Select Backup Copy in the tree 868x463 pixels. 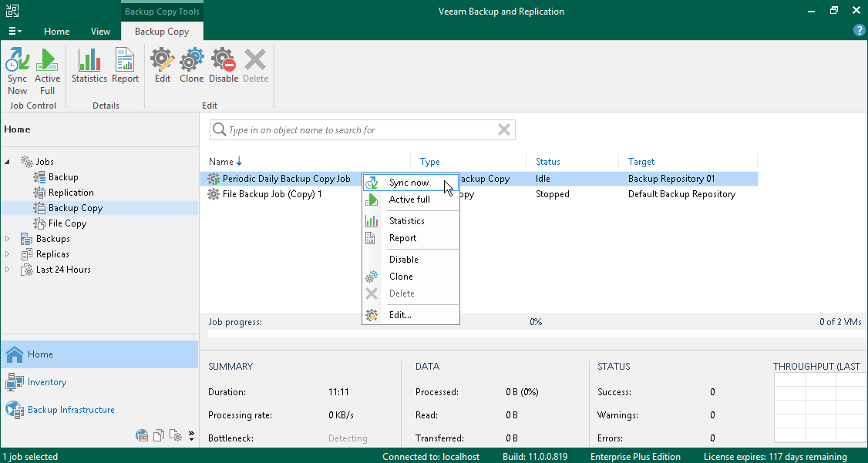[76, 208]
